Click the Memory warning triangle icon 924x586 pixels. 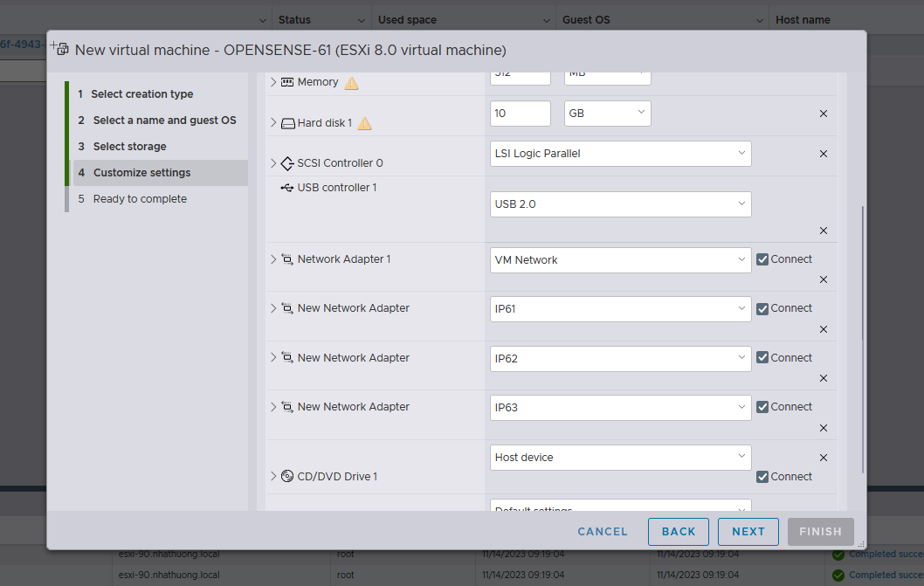pyautogui.click(x=351, y=83)
